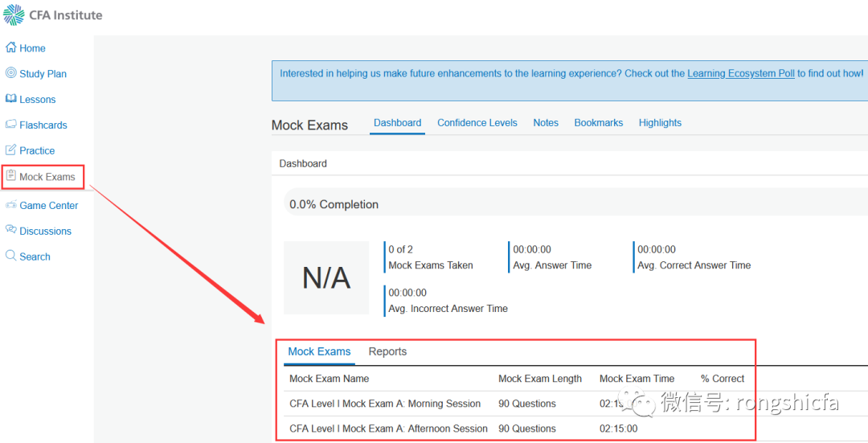
Task: Open the Lessons section
Action: 37,100
